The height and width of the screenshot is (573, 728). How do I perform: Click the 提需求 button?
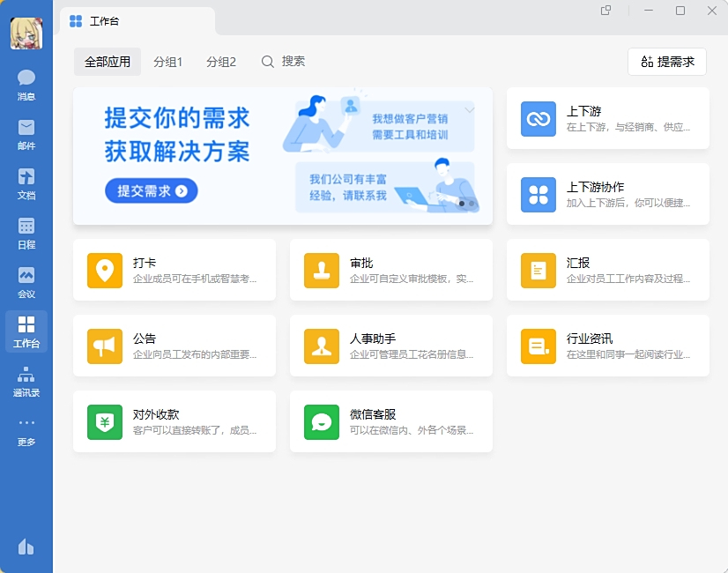coord(667,62)
